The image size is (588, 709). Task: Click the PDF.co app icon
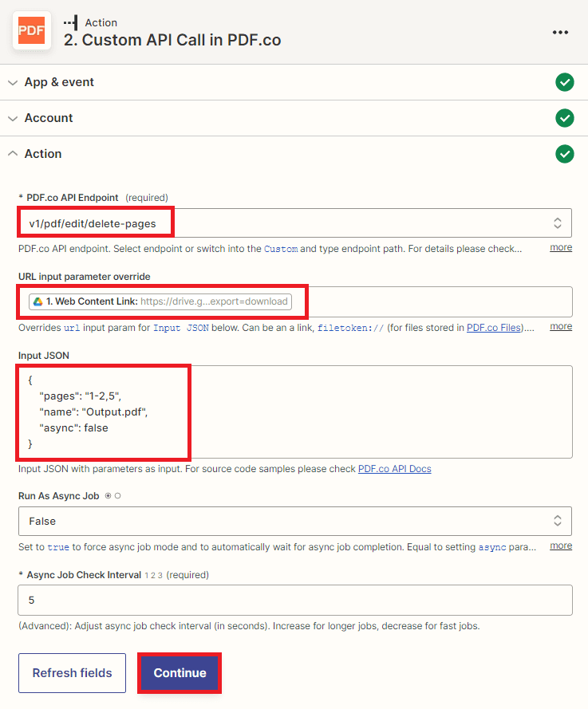31,30
